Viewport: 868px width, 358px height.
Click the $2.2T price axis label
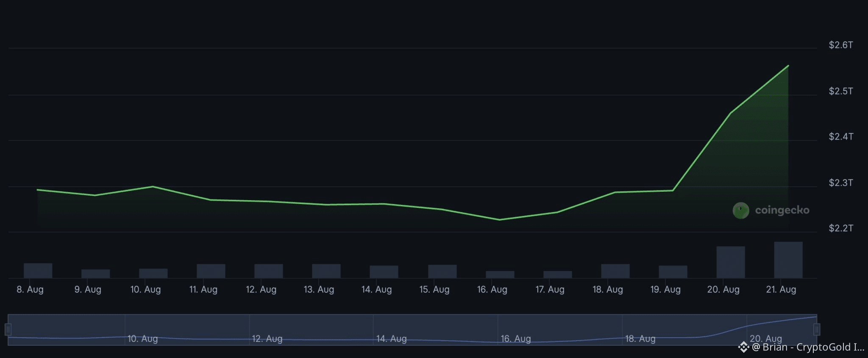841,228
